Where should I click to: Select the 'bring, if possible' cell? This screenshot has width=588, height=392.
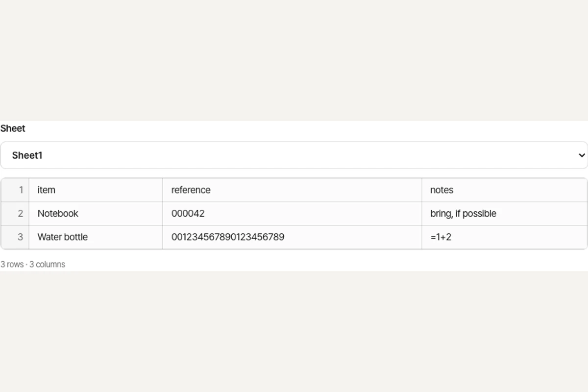(504, 214)
